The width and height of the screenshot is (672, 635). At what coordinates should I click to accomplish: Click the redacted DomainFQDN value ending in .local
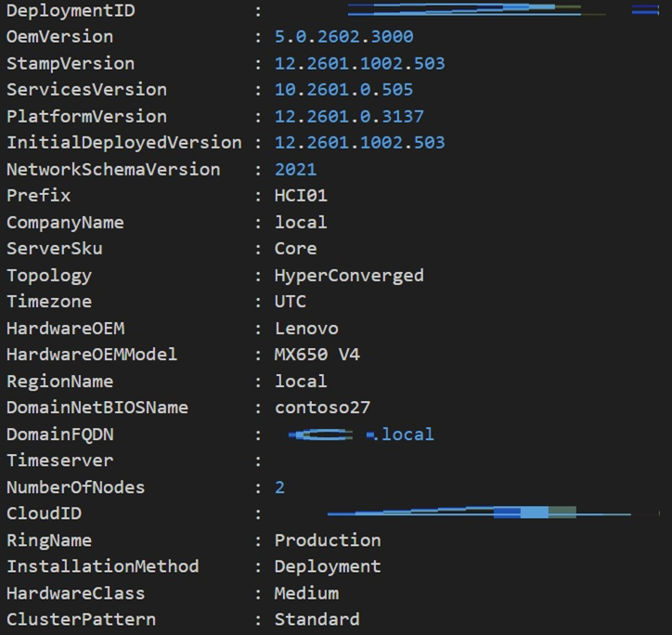pyautogui.click(x=360, y=434)
